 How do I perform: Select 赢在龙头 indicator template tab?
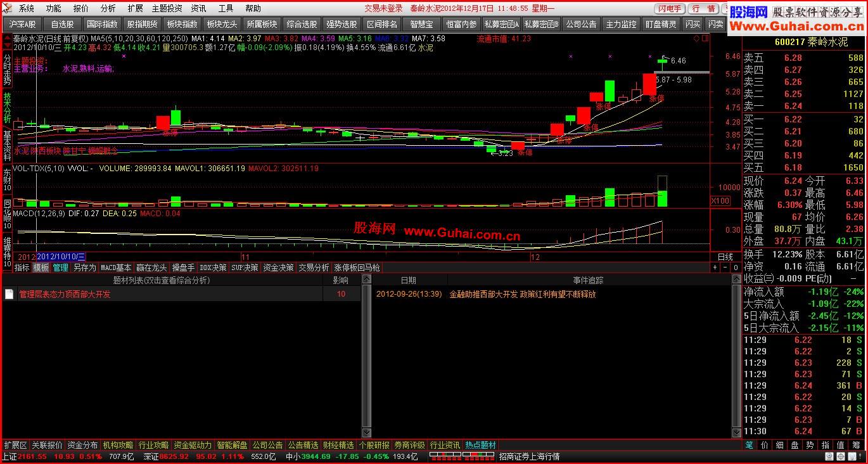[x=152, y=267]
